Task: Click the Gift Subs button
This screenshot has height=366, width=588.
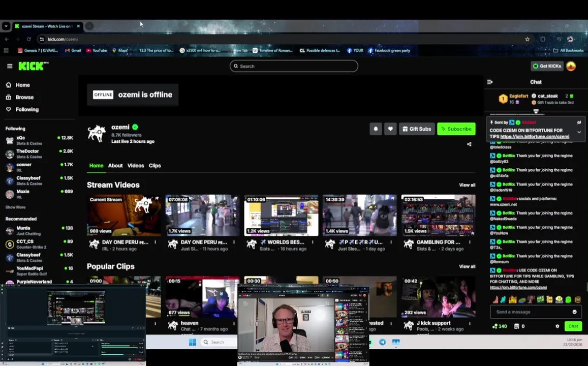Action: coord(417,129)
